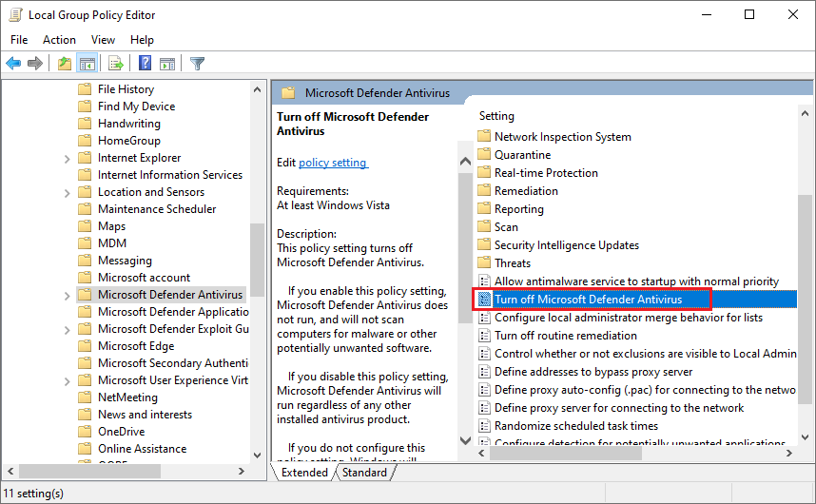
Task: Open the Action menu
Action: (59, 40)
